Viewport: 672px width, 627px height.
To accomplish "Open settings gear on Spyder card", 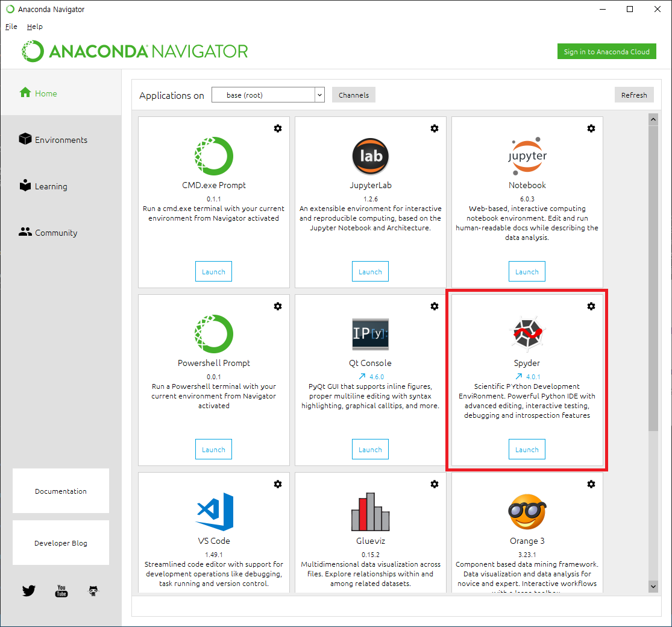I will (591, 306).
